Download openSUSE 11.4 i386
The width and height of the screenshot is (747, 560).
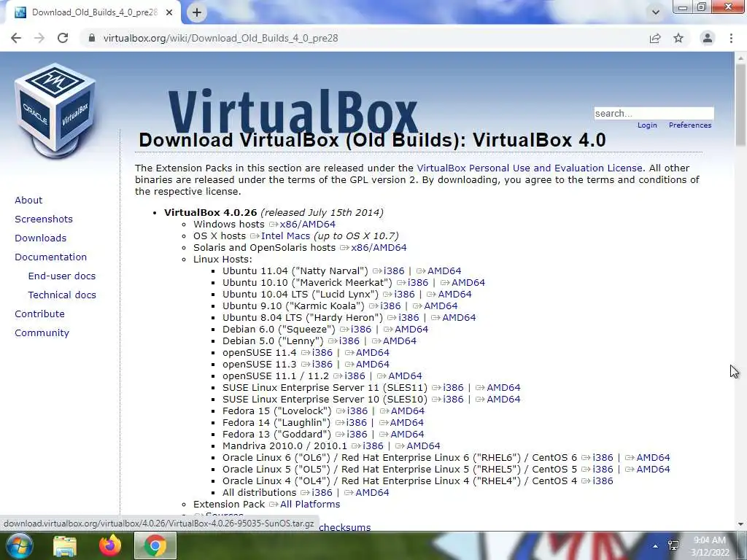point(322,353)
